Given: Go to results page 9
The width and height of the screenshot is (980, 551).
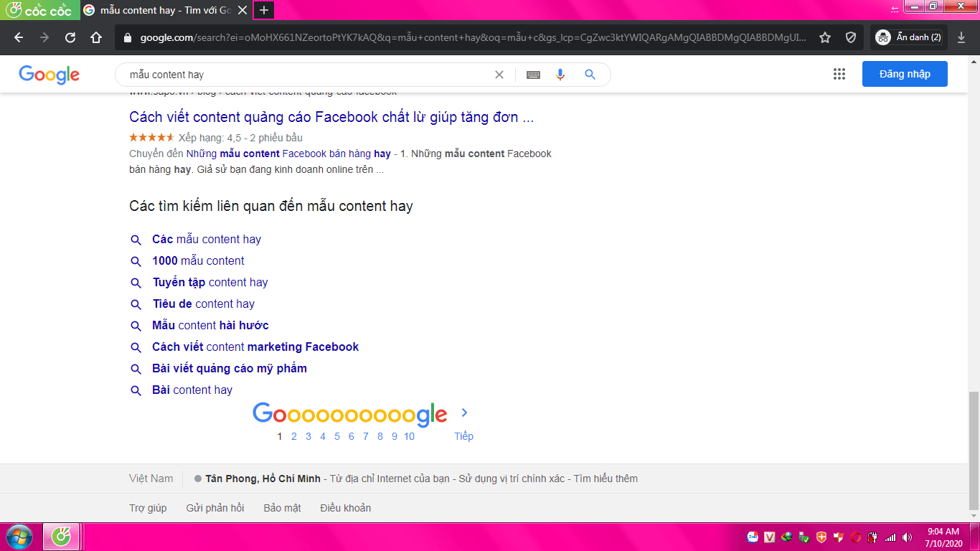Looking at the screenshot, I should pyautogui.click(x=395, y=436).
